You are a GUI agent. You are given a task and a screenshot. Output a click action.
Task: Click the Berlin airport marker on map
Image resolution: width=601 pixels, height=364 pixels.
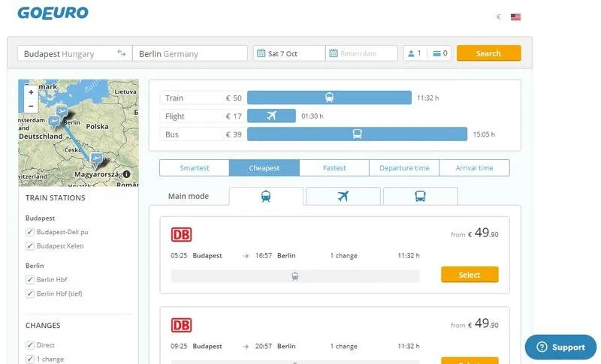pos(62,110)
